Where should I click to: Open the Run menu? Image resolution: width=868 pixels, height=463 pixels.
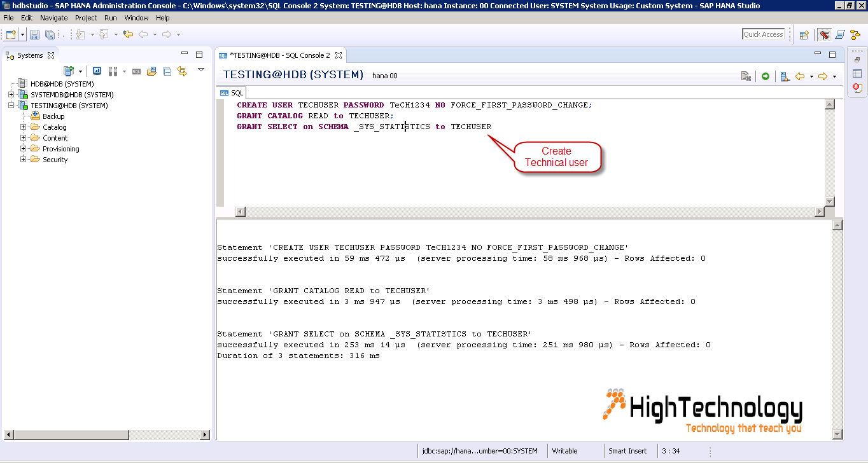coord(111,18)
